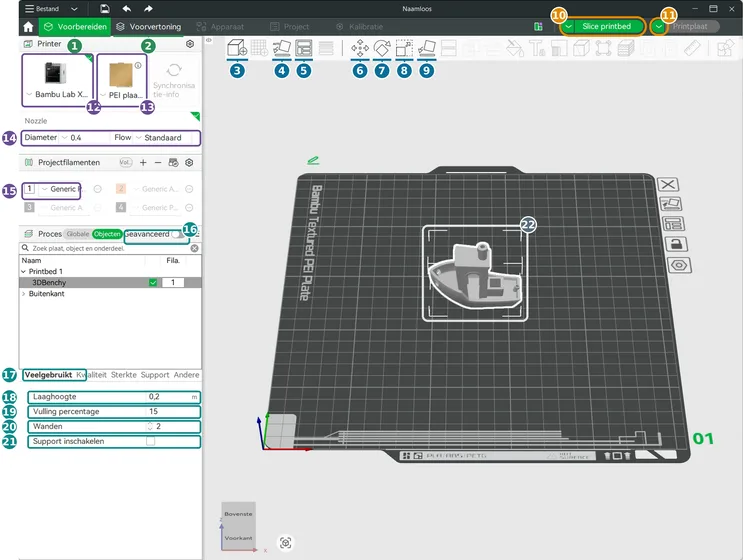The width and height of the screenshot is (743, 560).
Task: Select the Andere settings tab
Action: pos(186,375)
